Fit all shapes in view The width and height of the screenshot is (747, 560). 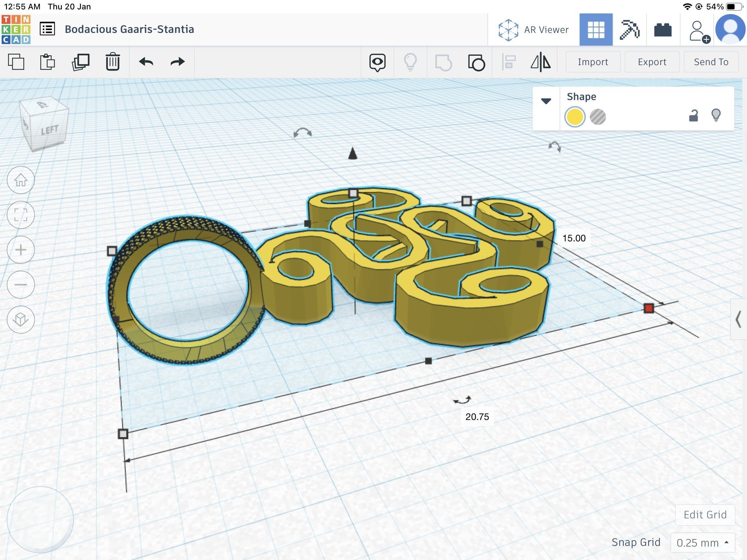coord(21,215)
